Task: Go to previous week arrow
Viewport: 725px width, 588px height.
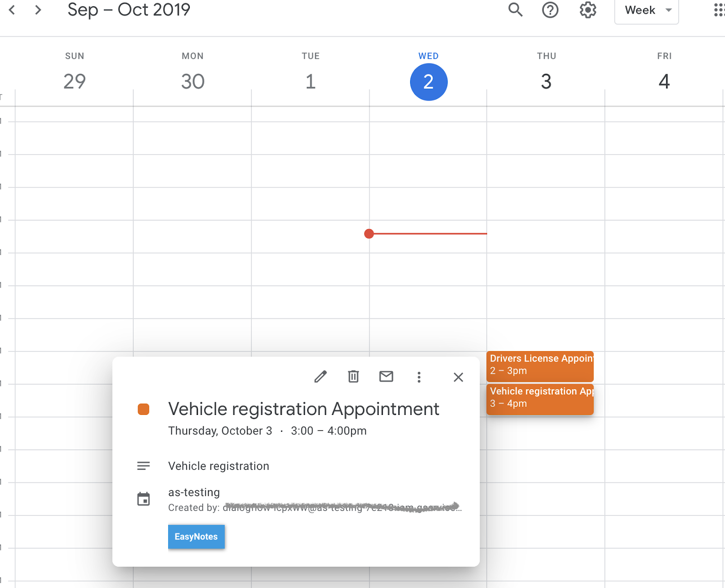Action: pos(12,10)
